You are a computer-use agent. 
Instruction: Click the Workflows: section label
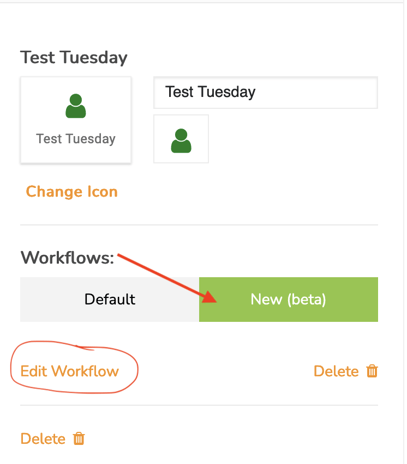coord(67,258)
